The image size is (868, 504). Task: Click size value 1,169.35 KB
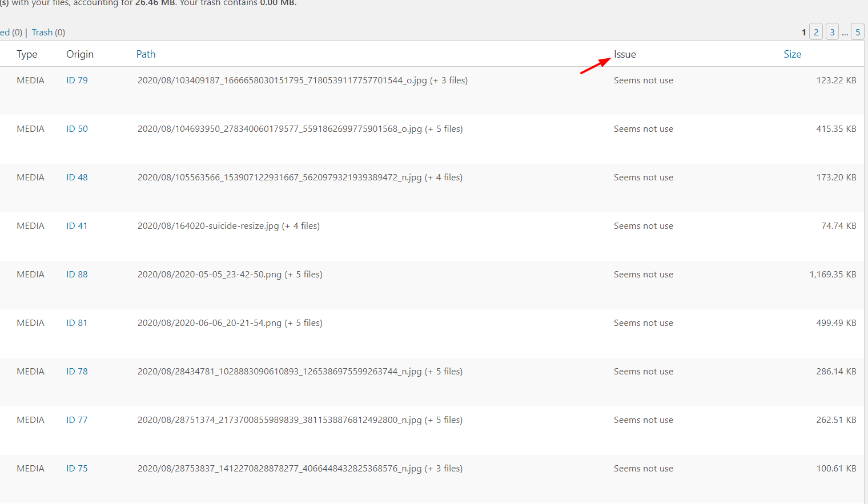(x=833, y=275)
